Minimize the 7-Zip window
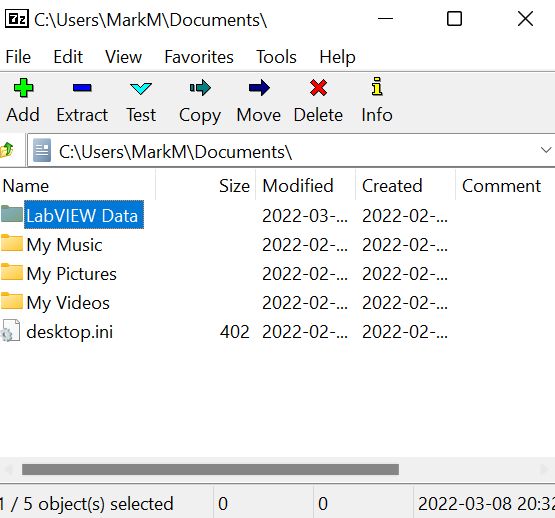The width and height of the screenshot is (555, 518). pyautogui.click(x=385, y=18)
